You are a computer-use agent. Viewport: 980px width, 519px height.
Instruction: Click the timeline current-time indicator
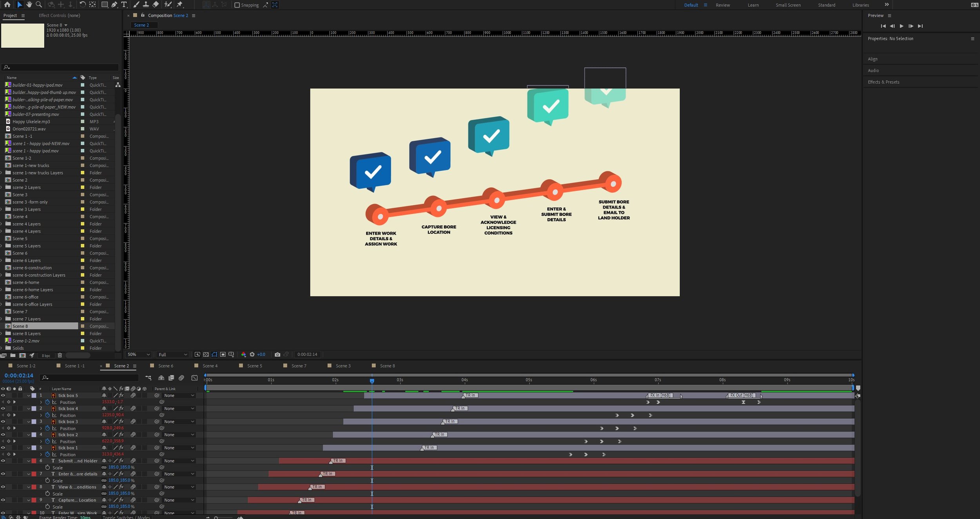(x=372, y=380)
